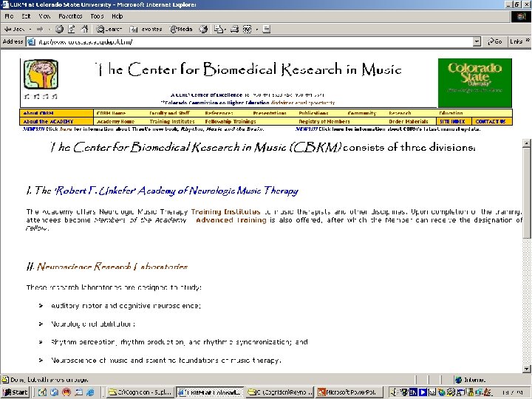Click the page scrollbar down arrow
This screenshot has width=532, height=399.
(x=526, y=369)
